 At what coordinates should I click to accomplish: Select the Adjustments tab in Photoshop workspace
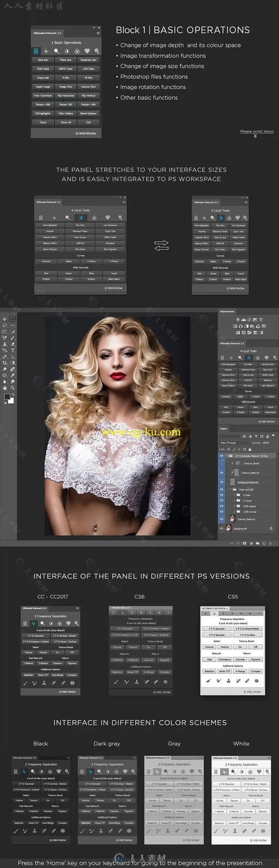pos(227,311)
